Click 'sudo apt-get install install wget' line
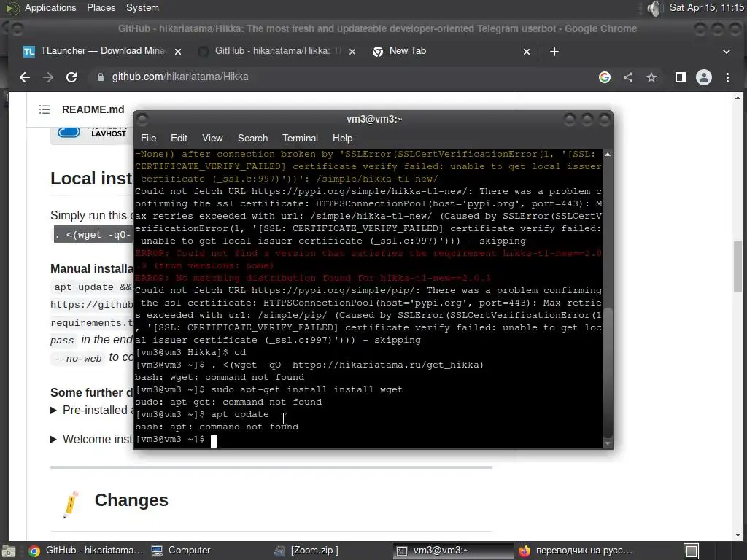The height and width of the screenshot is (560, 747). tap(307, 390)
